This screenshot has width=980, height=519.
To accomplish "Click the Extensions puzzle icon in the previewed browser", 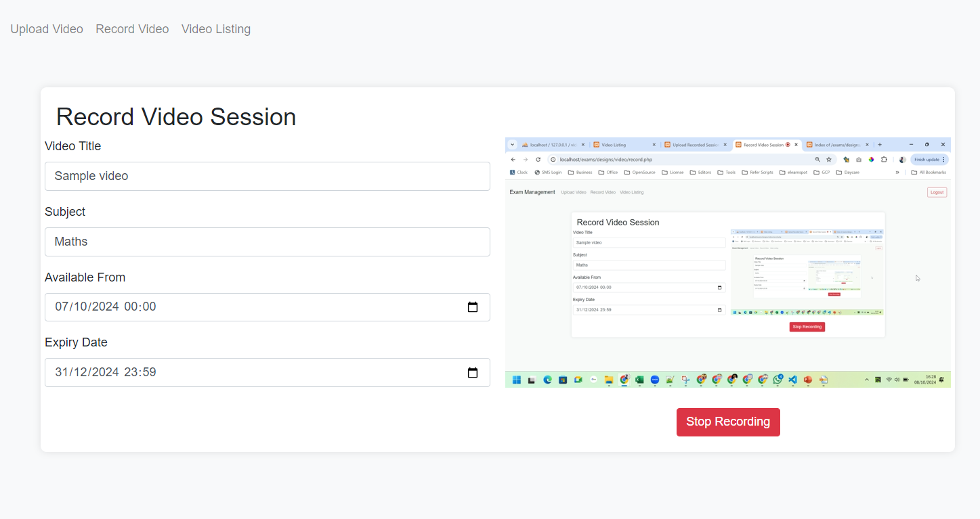I will tap(884, 160).
